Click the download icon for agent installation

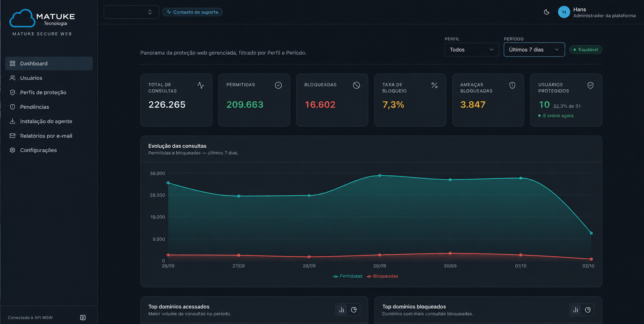point(12,121)
